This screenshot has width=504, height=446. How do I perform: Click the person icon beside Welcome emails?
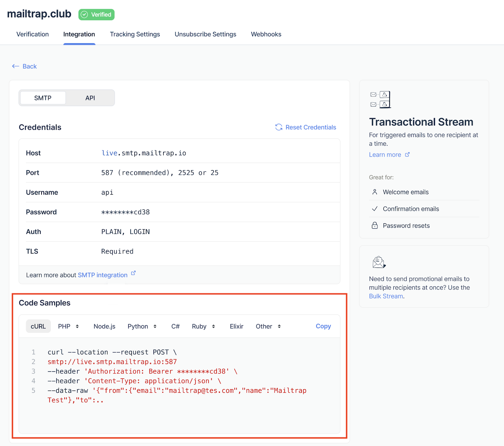375,192
